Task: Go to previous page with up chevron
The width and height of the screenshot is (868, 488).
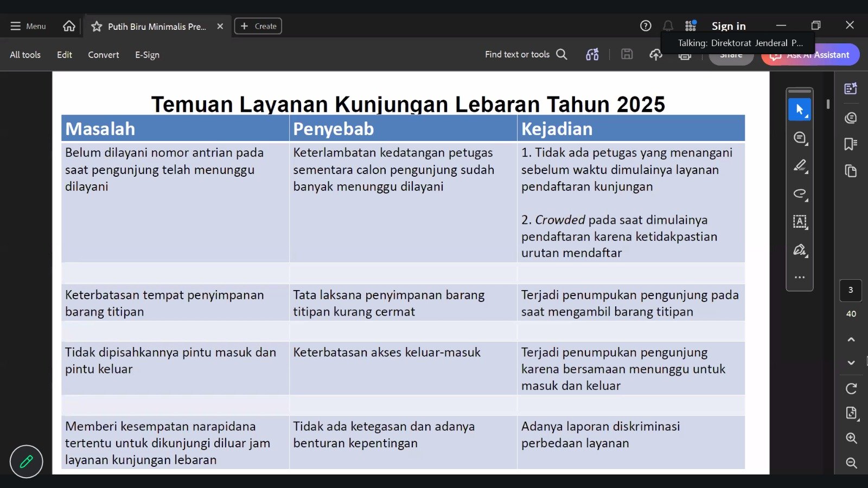Action: [x=851, y=339]
